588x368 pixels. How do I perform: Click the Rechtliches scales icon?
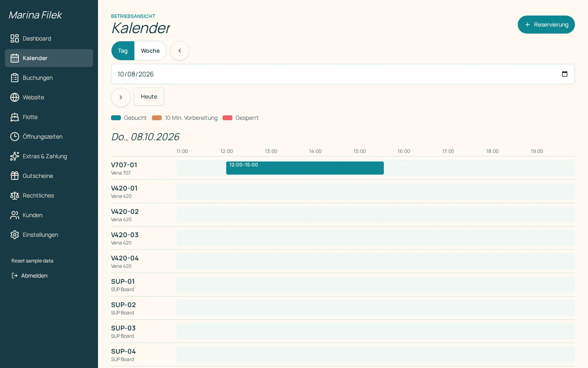coord(15,195)
